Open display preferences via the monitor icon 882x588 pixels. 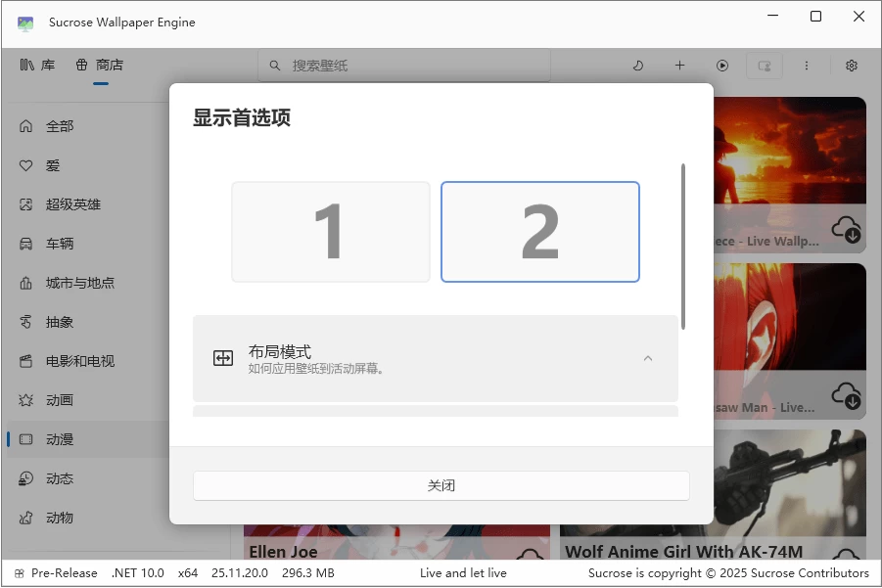pos(765,66)
